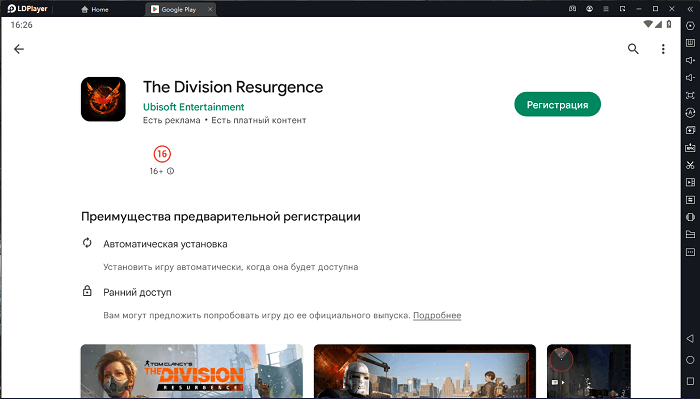Click the Android back triangle in sidebar
The height and width of the screenshot is (399, 700).
click(690, 339)
